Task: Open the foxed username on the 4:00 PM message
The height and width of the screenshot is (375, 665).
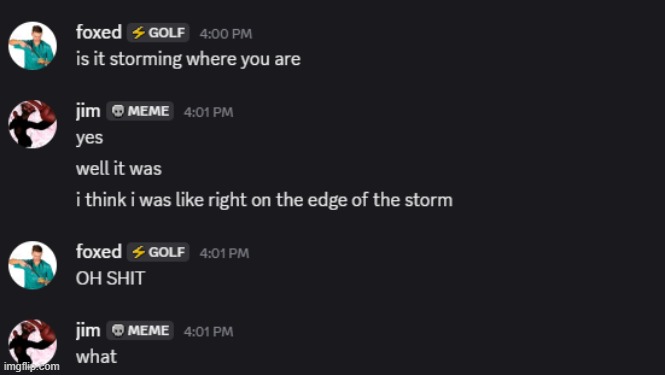Action: [99, 32]
